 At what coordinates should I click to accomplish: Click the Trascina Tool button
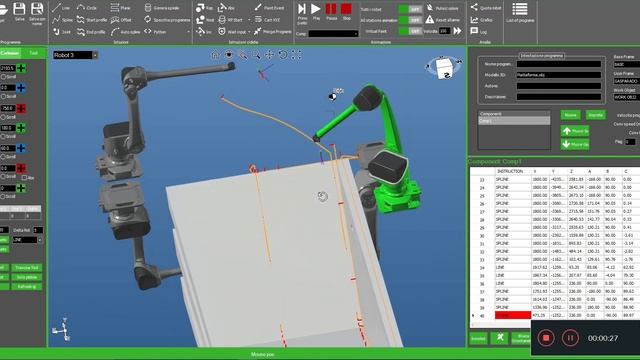coord(27,268)
